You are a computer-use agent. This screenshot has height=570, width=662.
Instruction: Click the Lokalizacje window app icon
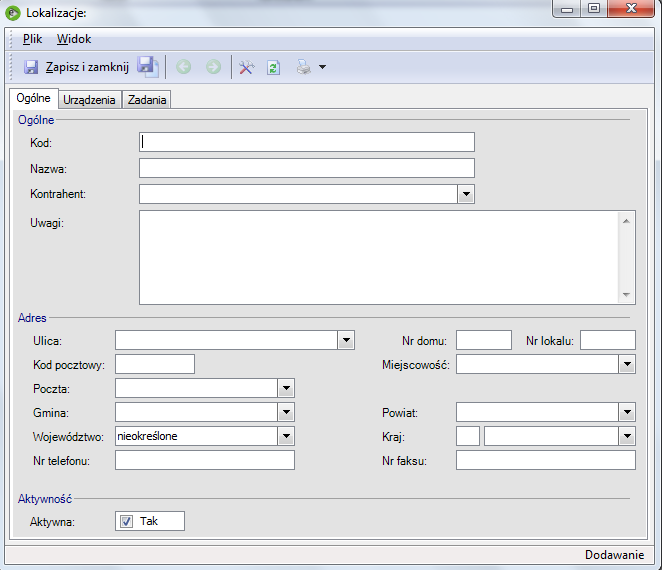click(13, 13)
